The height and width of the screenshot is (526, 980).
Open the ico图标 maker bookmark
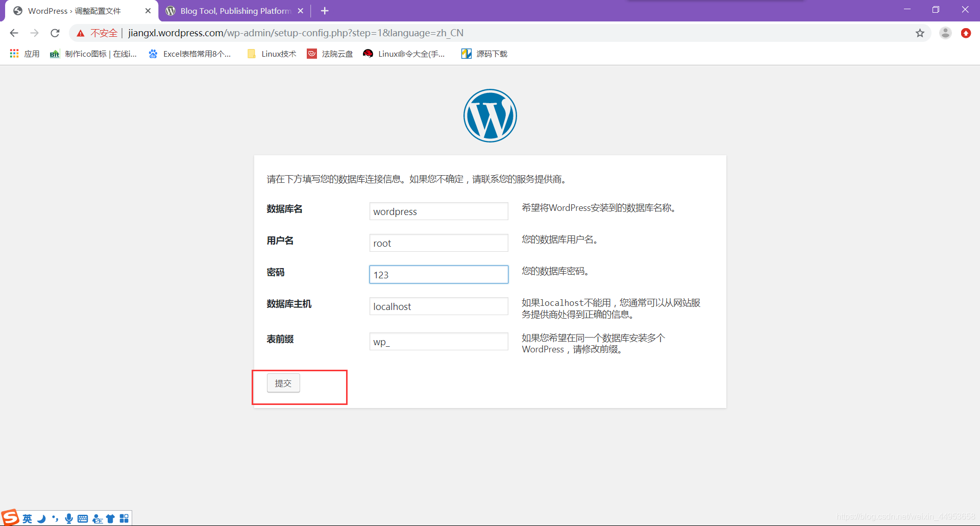click(93, 54)
